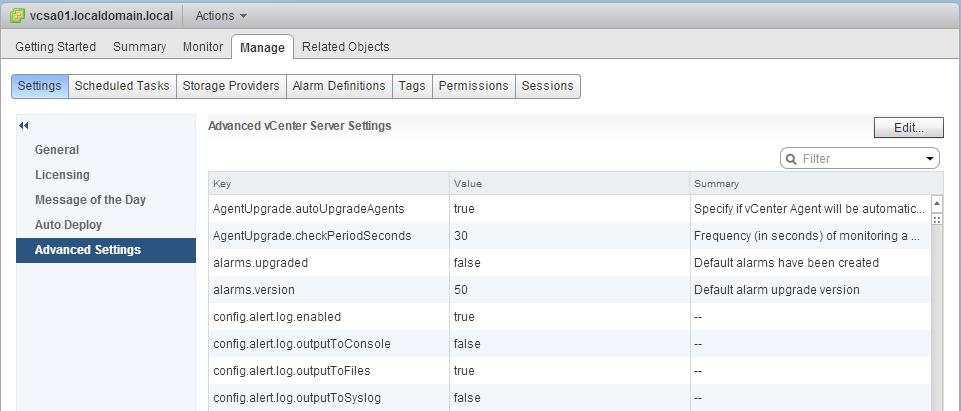Open the Monitor tab

pos(203,47)
